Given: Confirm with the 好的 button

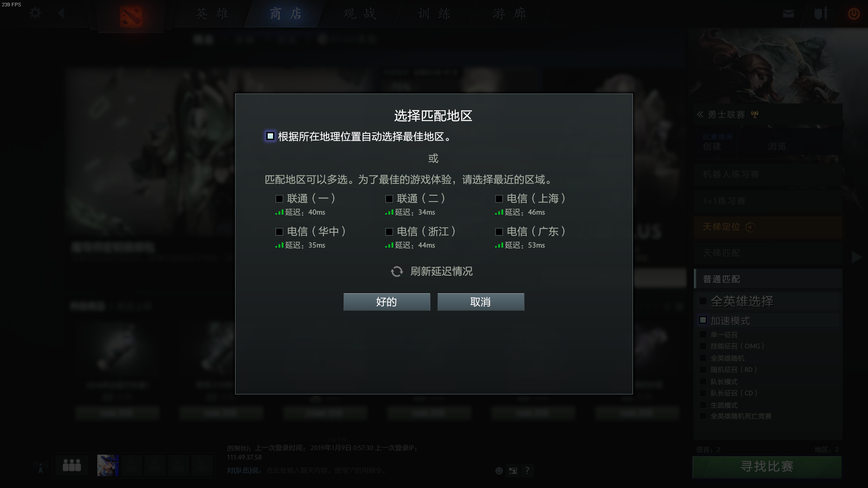Looking at the screenshot, I should click(387, 302).
